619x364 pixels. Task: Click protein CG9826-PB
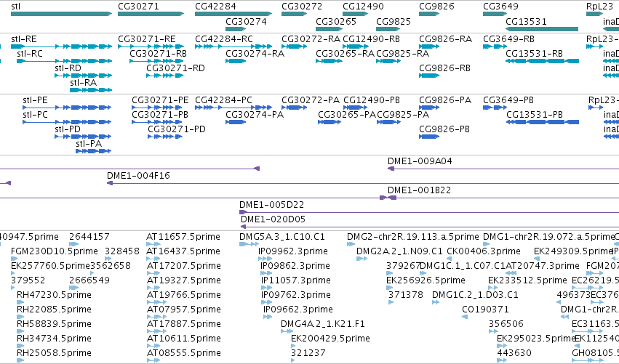pos(444,129)
